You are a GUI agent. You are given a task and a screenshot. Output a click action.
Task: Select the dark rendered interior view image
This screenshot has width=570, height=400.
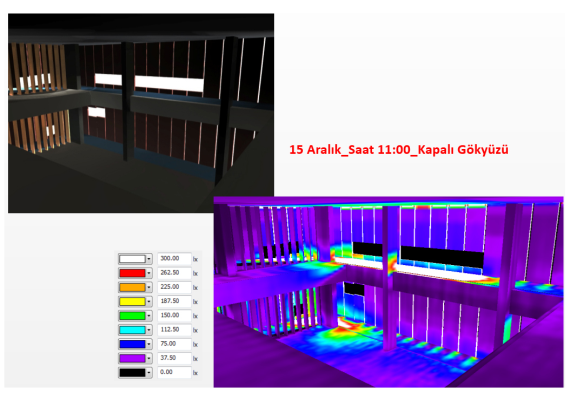[141, 113]
